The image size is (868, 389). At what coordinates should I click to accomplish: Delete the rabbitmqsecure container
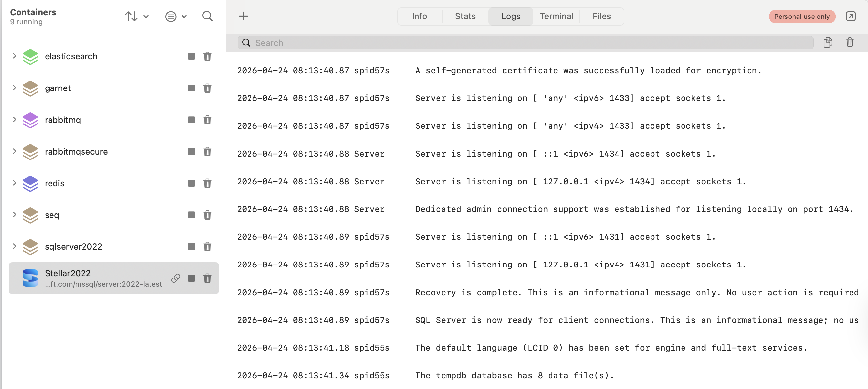[207, 151]
